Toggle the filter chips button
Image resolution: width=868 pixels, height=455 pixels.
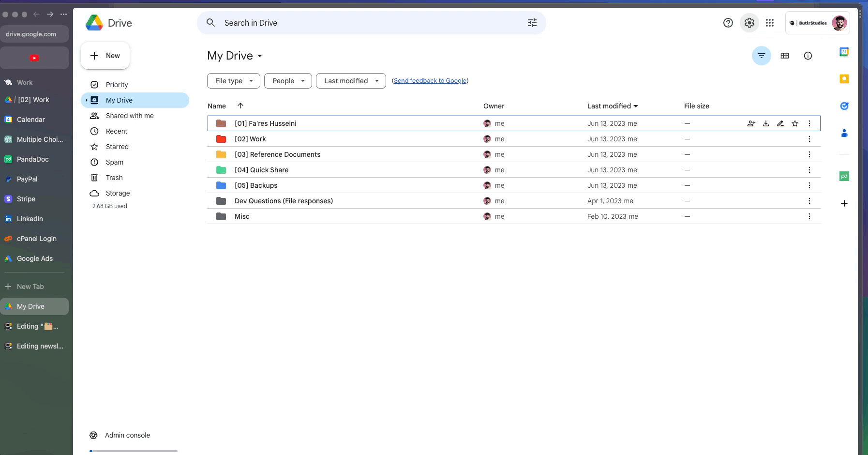click(761, 56)
